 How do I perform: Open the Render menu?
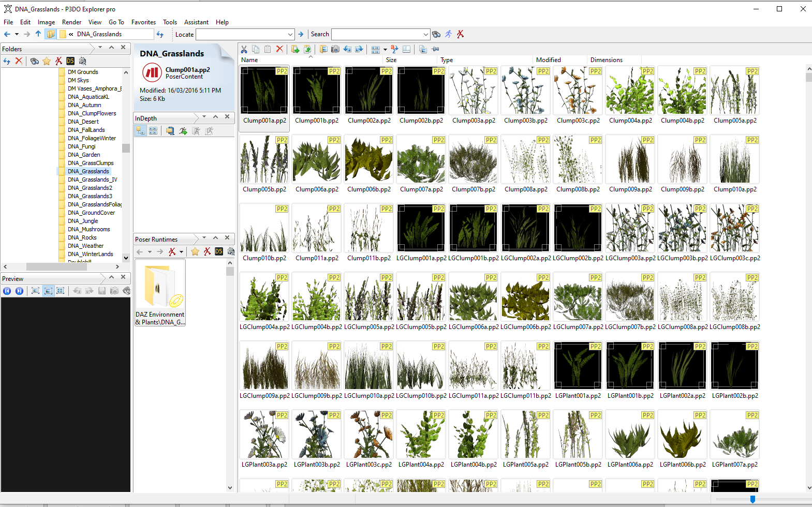tap(71, 22)
